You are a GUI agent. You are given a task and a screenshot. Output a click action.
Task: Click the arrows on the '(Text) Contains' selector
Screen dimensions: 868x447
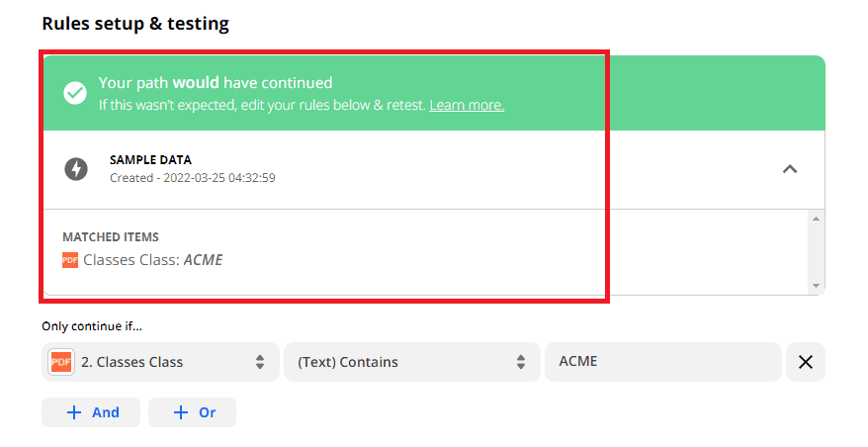521,362
